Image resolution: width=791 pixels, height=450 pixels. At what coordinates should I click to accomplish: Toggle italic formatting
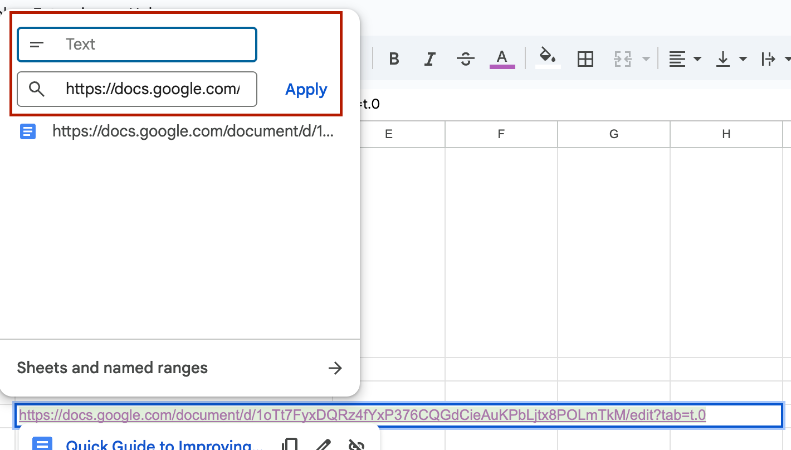429,59
